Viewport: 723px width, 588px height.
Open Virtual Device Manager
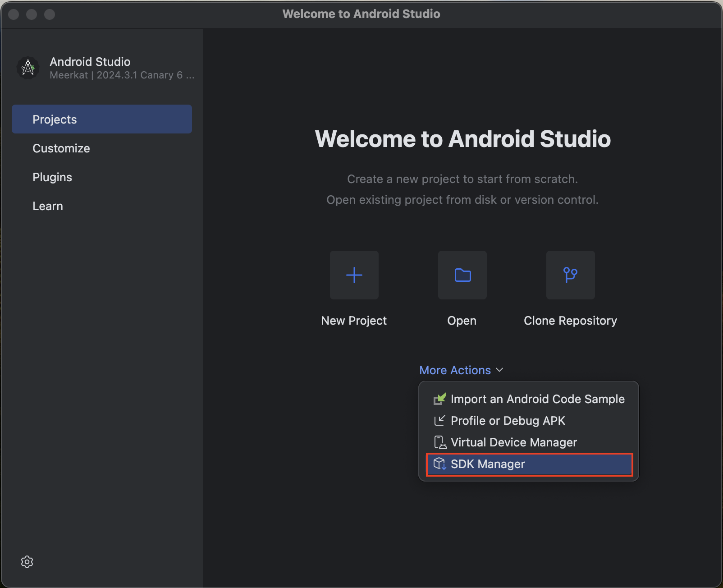529,442
